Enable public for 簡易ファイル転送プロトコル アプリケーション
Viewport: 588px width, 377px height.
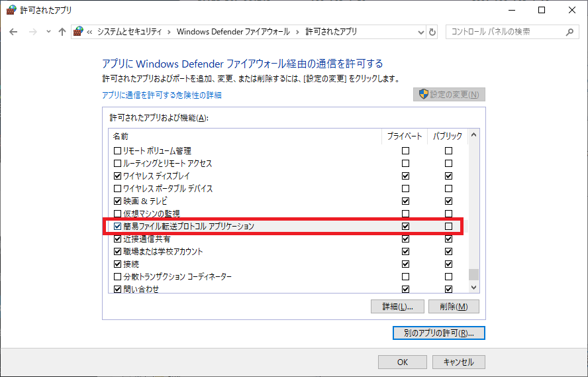click(x=448, y=226)
